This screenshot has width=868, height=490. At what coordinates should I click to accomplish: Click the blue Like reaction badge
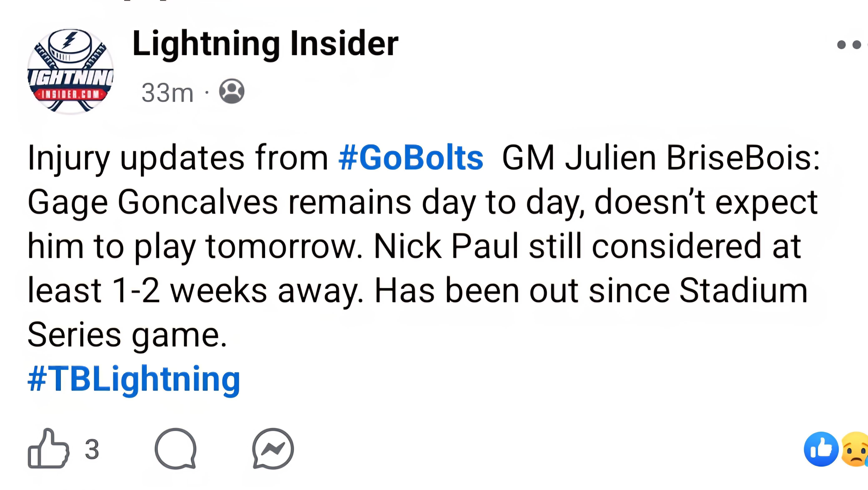click(x=821, y=449)
